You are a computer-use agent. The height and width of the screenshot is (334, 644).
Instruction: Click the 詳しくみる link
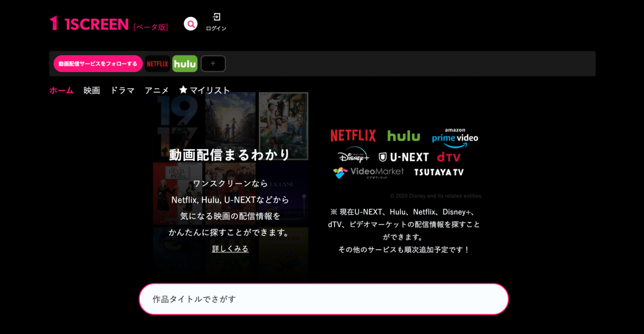point(230,249)
